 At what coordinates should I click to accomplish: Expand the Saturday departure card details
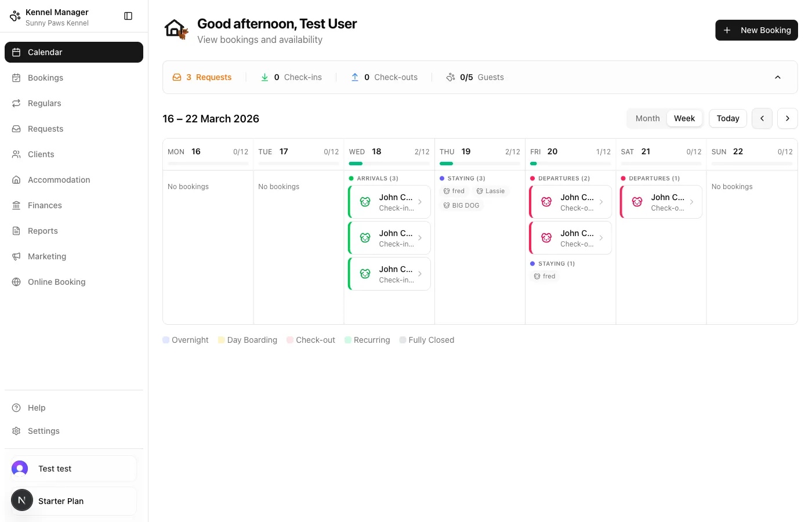pyautogui.click(x=691, y=202)
